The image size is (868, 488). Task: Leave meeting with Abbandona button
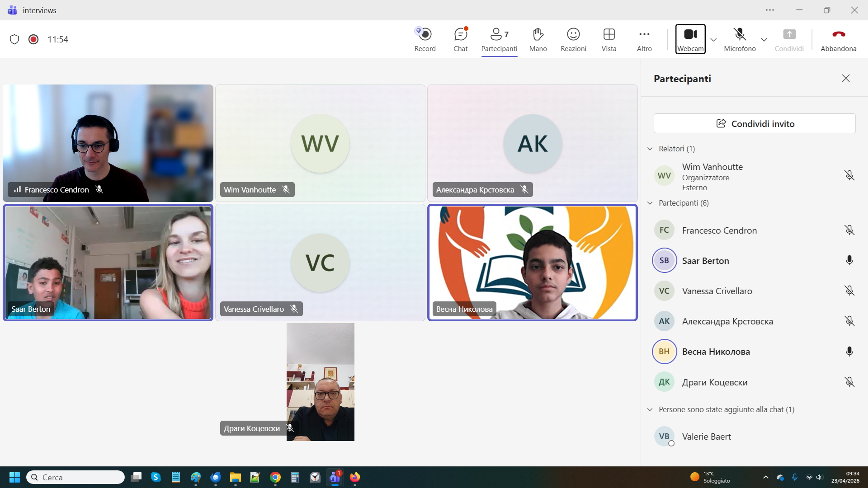(x=838, y=39)
